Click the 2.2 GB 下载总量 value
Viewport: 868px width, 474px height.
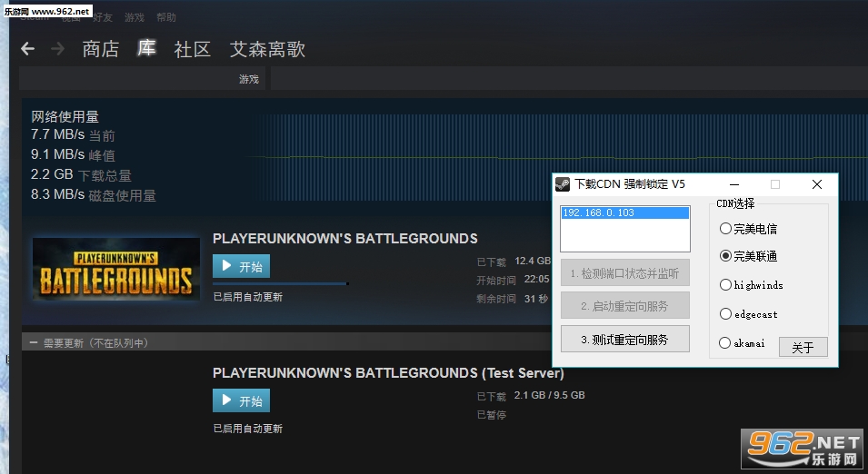point(81,174)
